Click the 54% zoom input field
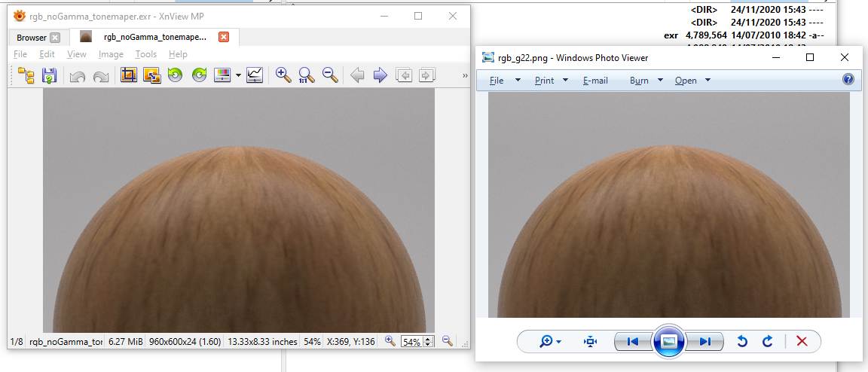Viewport: 868px width, 372px height. point(411,342)
